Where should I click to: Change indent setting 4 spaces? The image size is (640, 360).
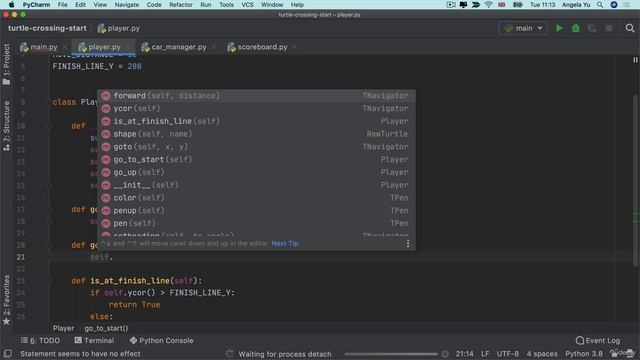(542, 353)
